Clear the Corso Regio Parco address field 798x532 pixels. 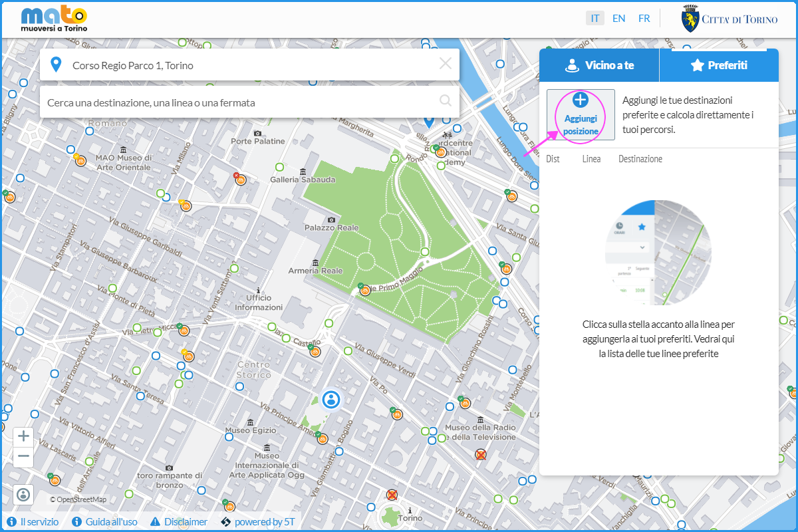pyautogui.click(x=445, y=64)
